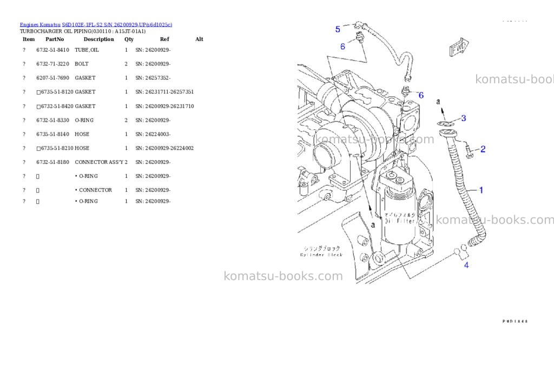
Task: Select part number 6735-51-8210
Action: click(x=57, y=148)
